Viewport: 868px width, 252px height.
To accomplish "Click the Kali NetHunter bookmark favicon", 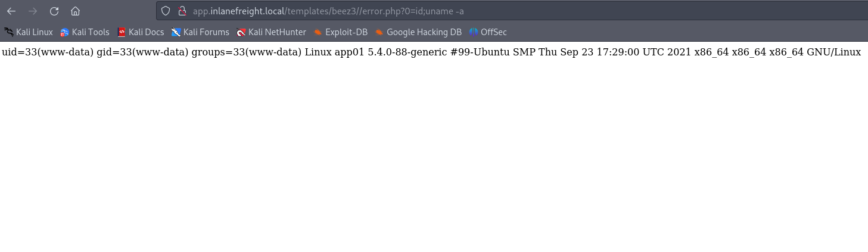I will click(x=241, y=32).
